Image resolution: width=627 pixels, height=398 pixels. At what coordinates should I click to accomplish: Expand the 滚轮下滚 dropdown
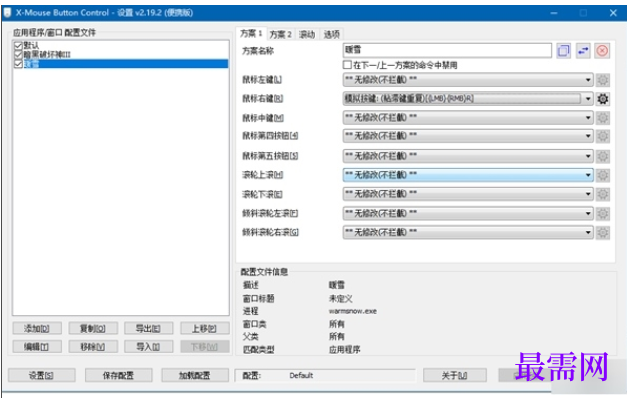tap(468, 194)
